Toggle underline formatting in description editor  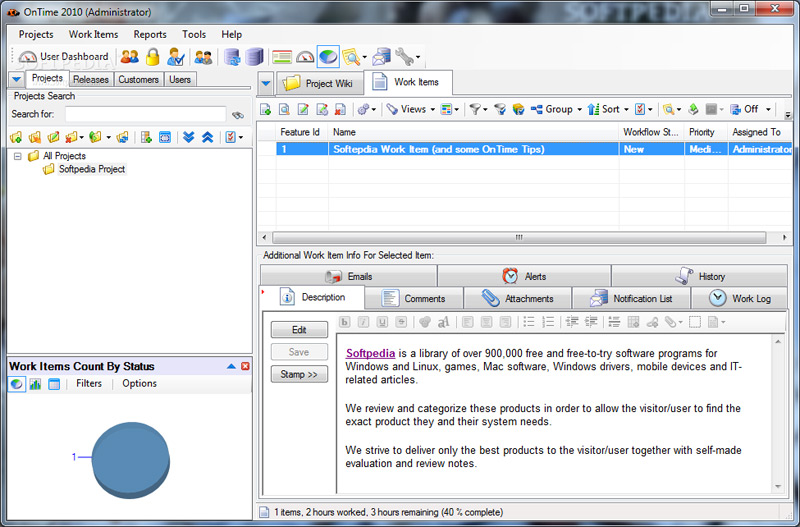click(x=382, y=322)
